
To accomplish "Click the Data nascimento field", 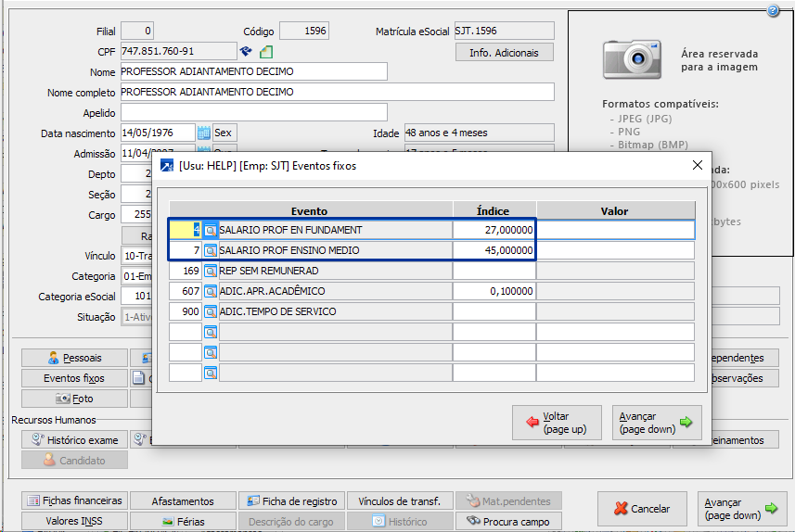I will click(x=158, y=133).
